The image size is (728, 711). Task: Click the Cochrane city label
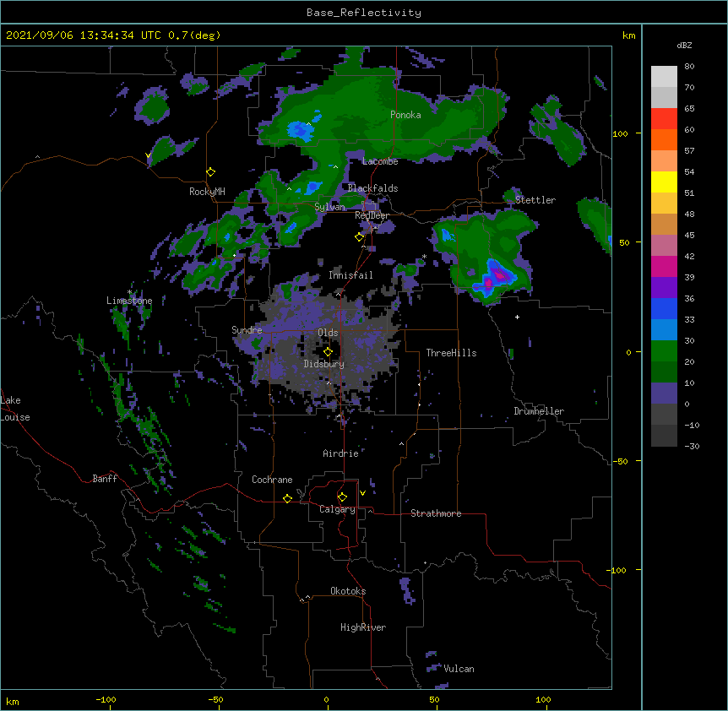point(272,480)
